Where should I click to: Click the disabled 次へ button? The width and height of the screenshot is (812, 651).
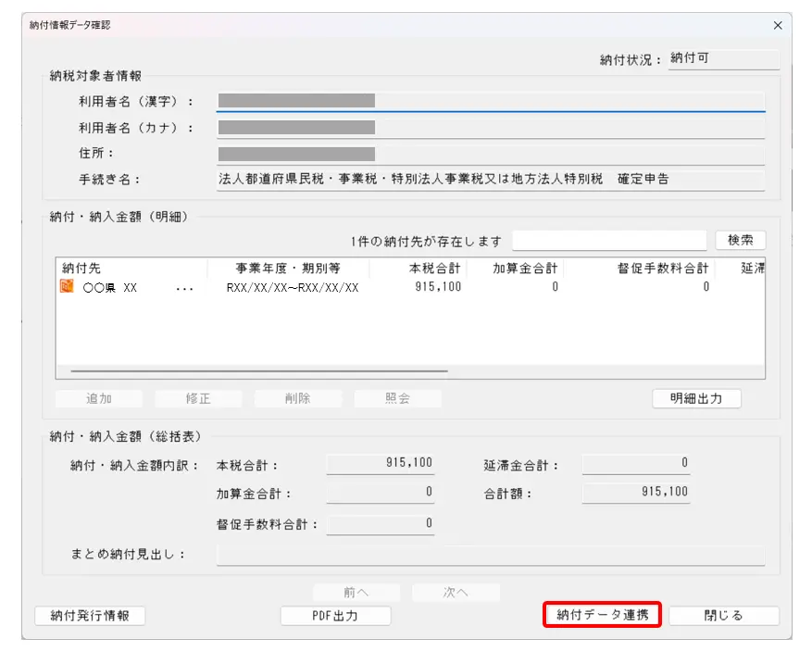pos(456,592)
